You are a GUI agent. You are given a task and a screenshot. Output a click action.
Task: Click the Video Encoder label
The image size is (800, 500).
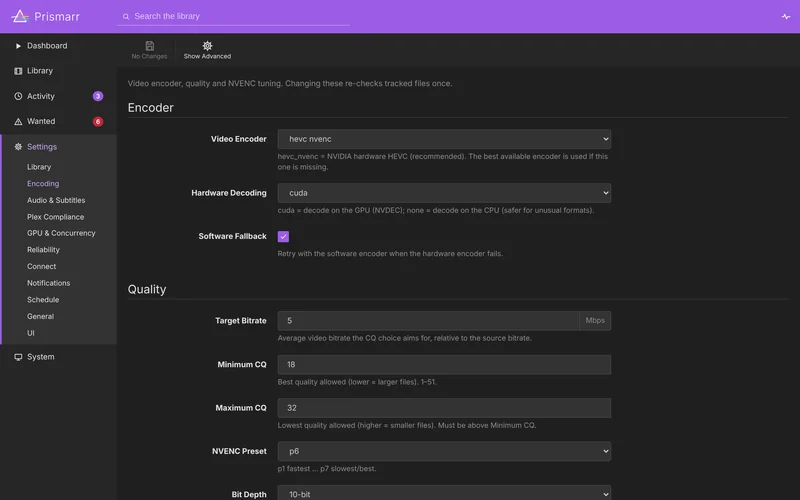(x=238, y=139)
